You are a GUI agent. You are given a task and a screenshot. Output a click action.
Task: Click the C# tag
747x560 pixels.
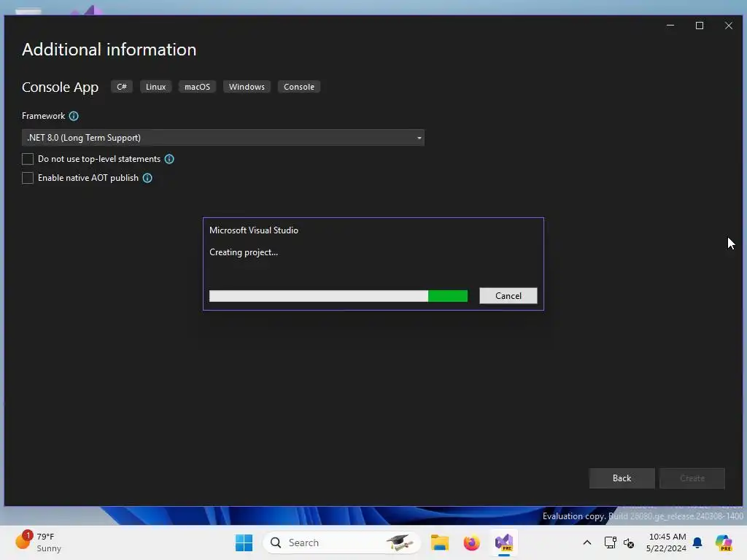click(x=122, y=87)
